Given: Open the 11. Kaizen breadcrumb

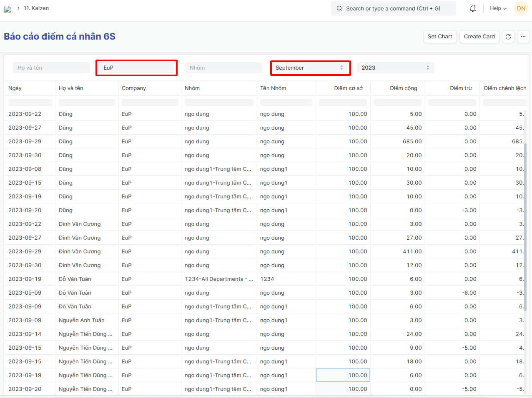Looking at the screenshot, I should 36,8.
